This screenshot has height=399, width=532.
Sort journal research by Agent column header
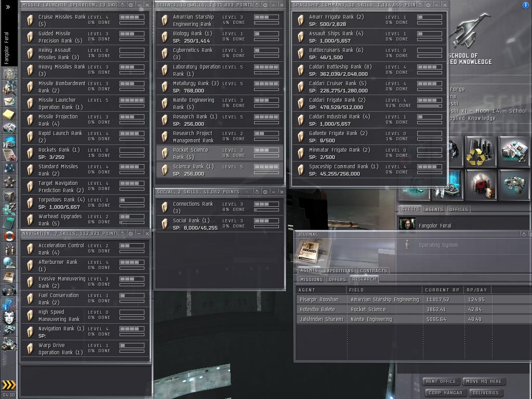point(321,290)
